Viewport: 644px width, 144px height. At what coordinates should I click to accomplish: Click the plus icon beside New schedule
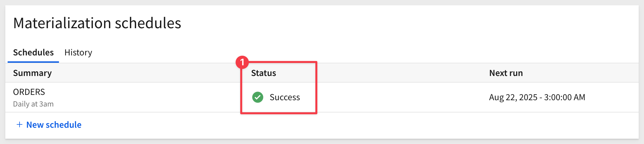(x=20, y=124)
